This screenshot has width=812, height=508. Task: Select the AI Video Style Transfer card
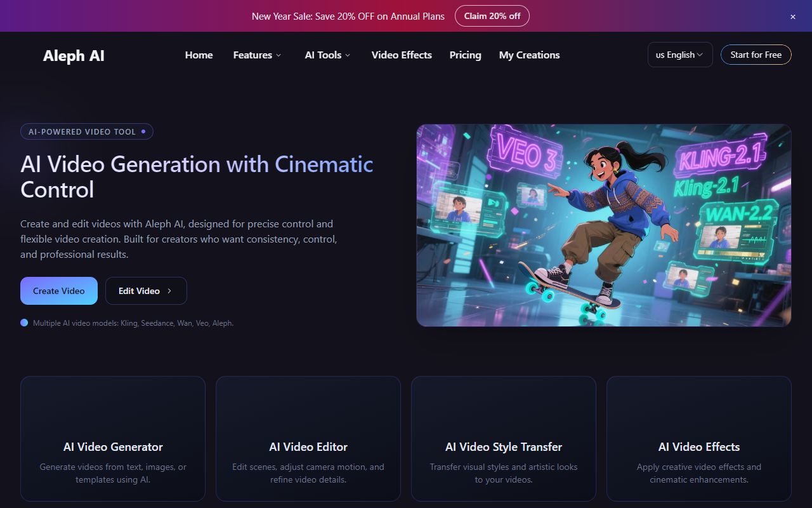coord(503,438)
